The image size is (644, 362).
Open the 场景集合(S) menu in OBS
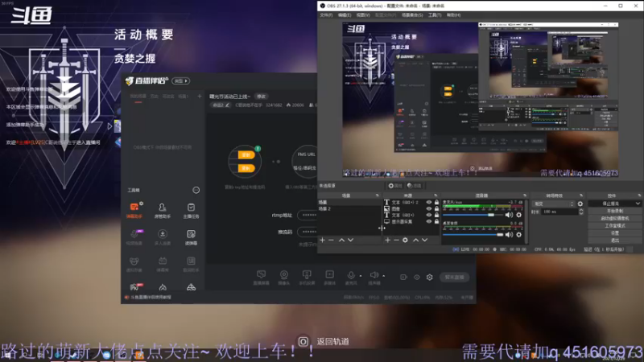click(412, 15)
